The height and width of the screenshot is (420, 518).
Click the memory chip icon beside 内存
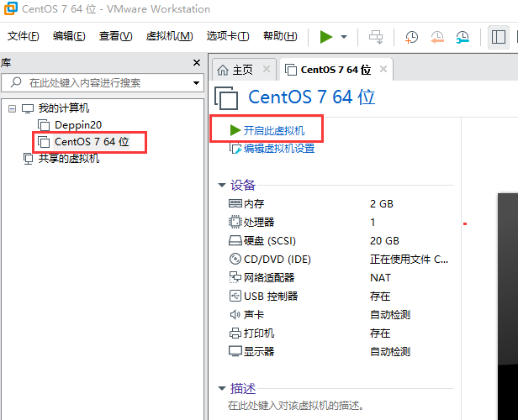(x=235, y=203)
